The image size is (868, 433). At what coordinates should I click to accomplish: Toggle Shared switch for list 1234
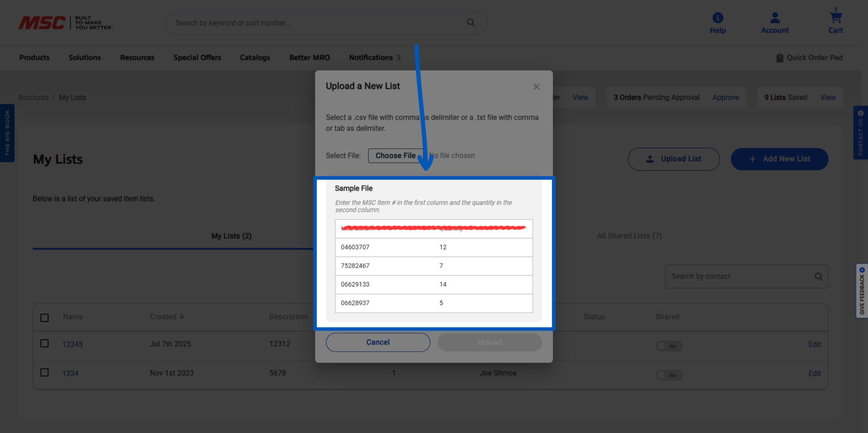669,375
